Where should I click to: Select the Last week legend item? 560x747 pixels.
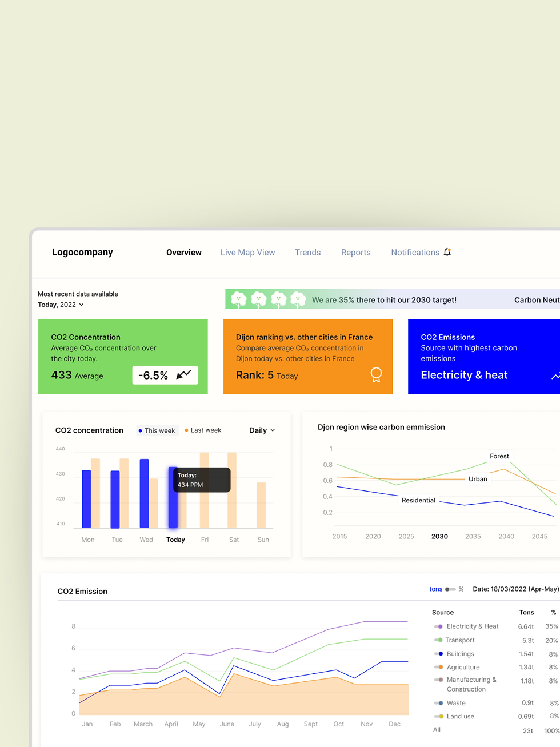click(203, 430)
